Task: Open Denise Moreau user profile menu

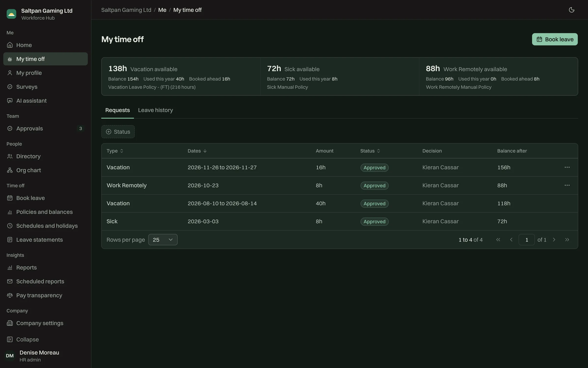Action: click(46, 356)
